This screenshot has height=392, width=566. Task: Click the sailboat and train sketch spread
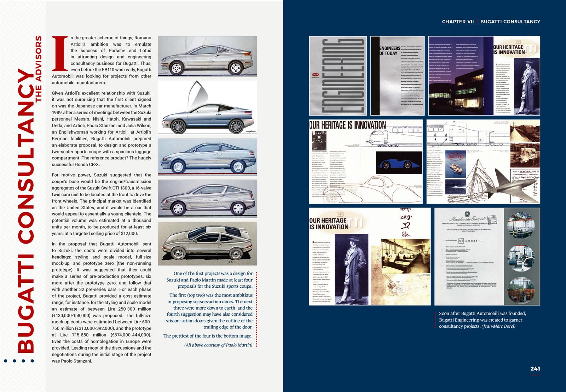pos(483,162)
